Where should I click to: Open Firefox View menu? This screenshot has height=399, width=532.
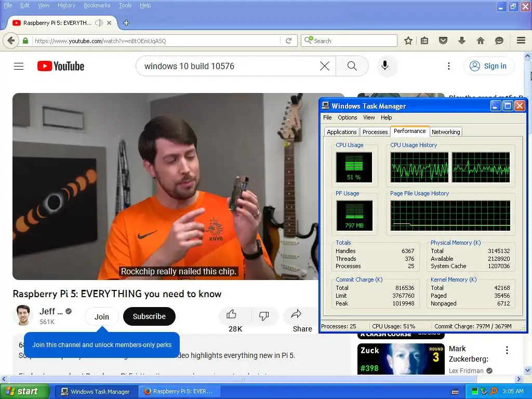[44, 5]
